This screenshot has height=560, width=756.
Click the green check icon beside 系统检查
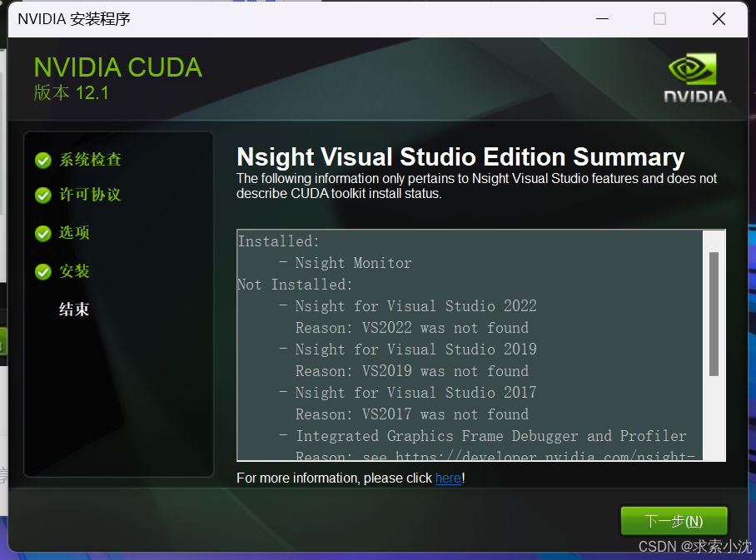43,161
